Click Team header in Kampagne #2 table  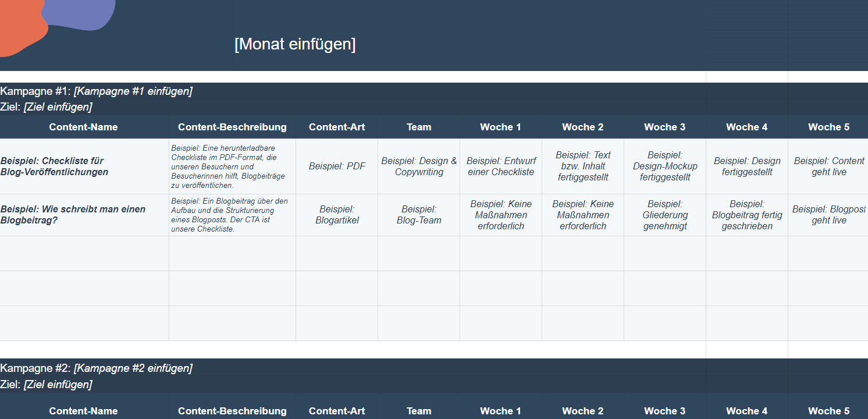pyautogui.click(x=419, y=411)
